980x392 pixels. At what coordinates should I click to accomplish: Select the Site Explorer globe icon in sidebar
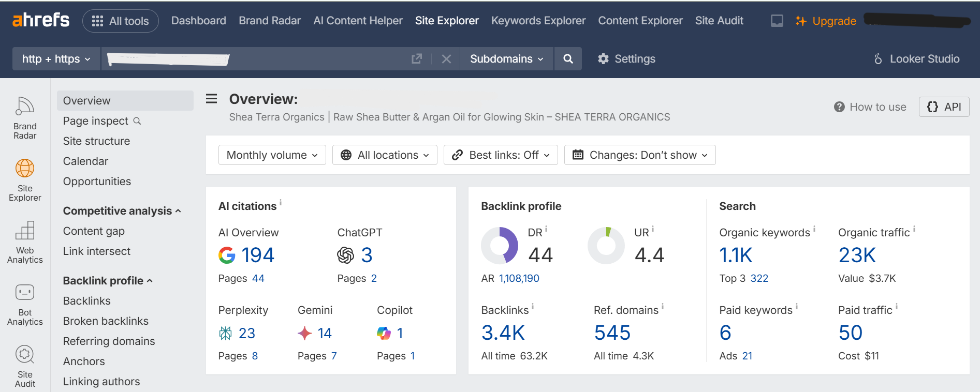point(25,169)
